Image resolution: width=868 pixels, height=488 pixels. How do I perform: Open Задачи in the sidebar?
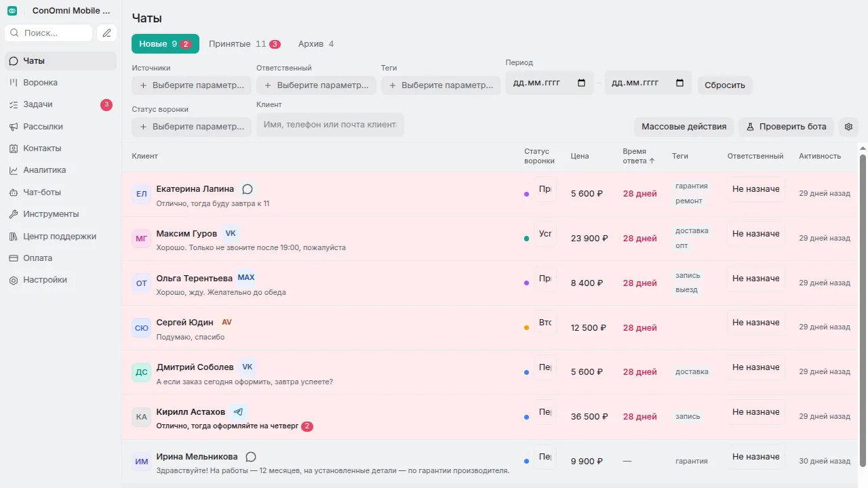pos(60,104)
